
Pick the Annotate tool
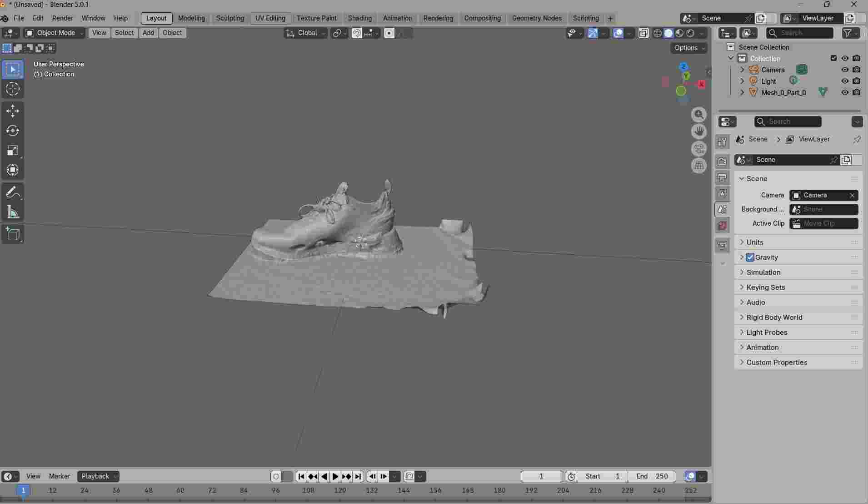click(13, 192)
